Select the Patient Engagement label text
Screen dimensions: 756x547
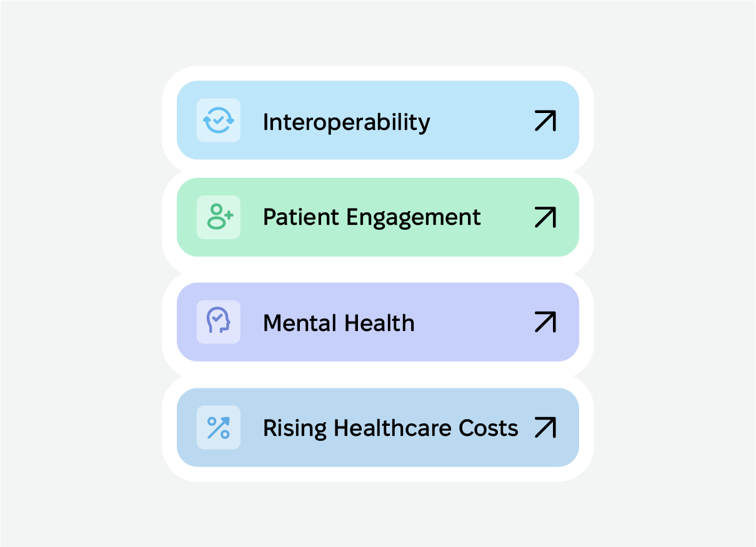pyautogui.click(x=372, y=217)
